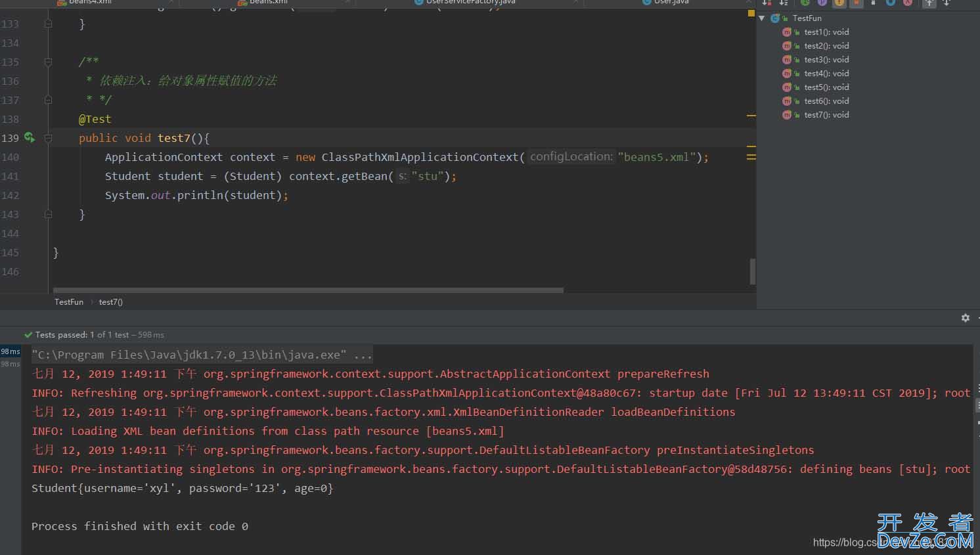Click the configLocation parameter hint
Viewport: 980px width, 555px height.
tap(571, 157)
